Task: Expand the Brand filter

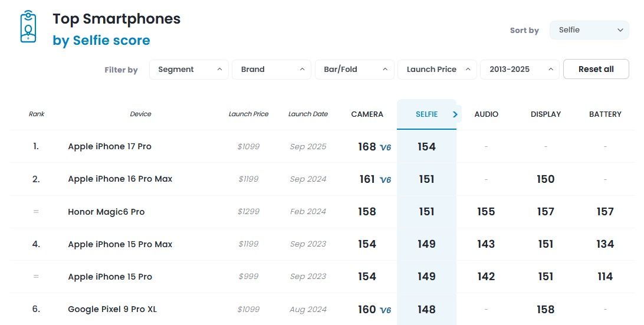Action: pos(271,70)
